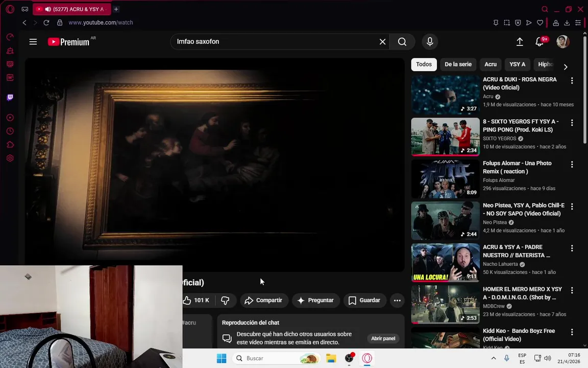The height and width of the screenshot is (368, 588).
Task: Show more chips with the right arrow
Action: tap(566, 67)
